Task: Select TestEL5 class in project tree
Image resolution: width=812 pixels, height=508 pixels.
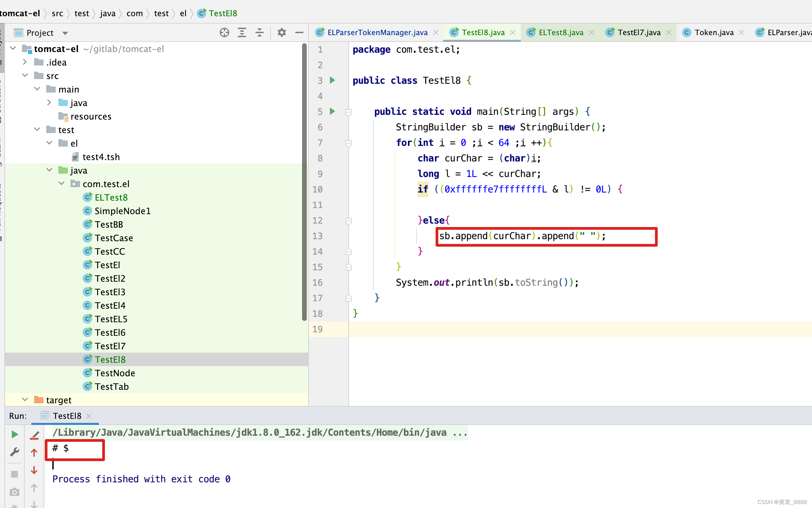Action: [111, 319]
